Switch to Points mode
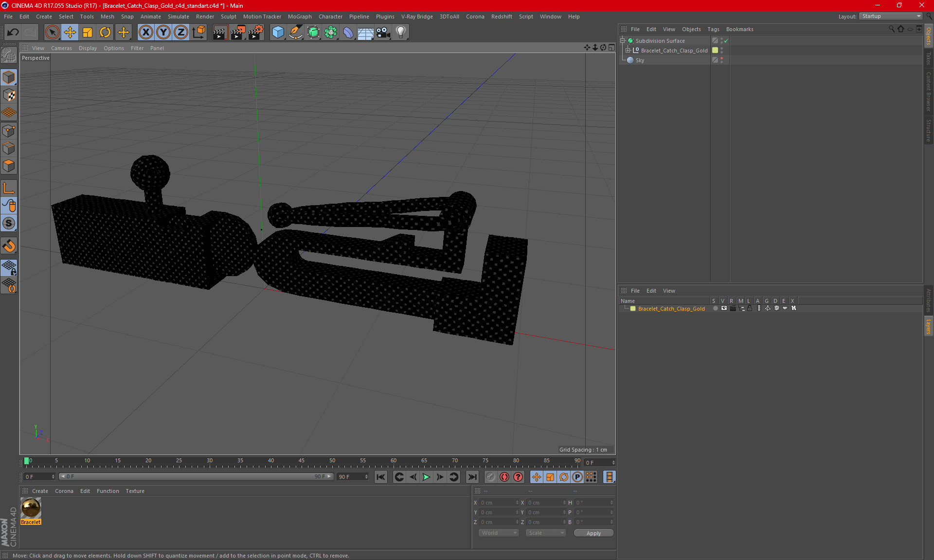 (9, 131)
